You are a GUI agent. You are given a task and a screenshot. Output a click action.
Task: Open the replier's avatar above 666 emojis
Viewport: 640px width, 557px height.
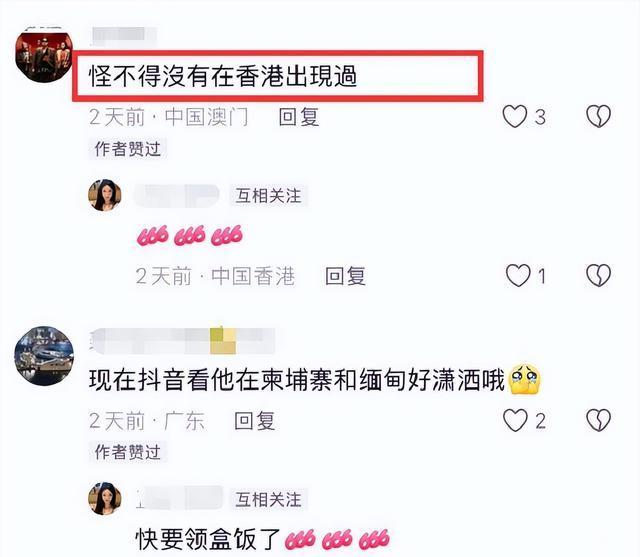coord(105,195)
